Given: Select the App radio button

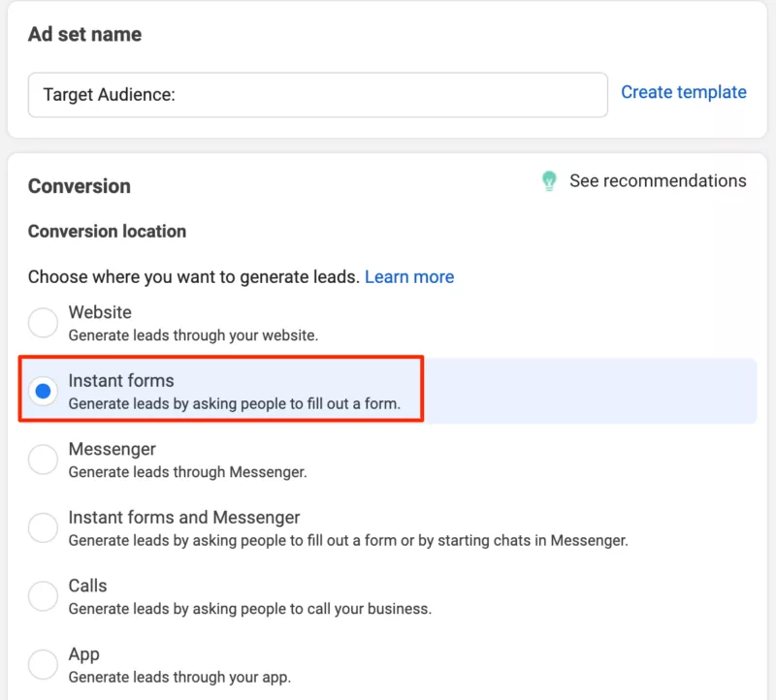Looking at the screenshot, I should pos(43,664).
